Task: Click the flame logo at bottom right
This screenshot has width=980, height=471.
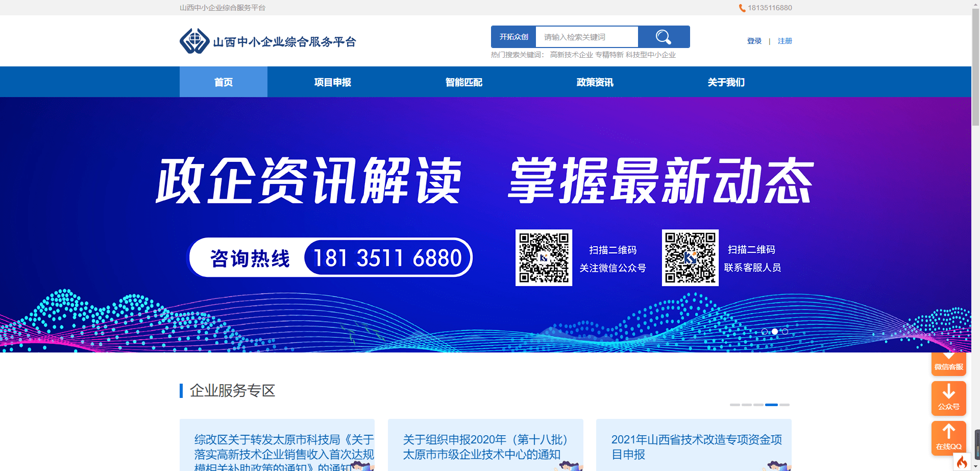Action: tap(962, 461)
